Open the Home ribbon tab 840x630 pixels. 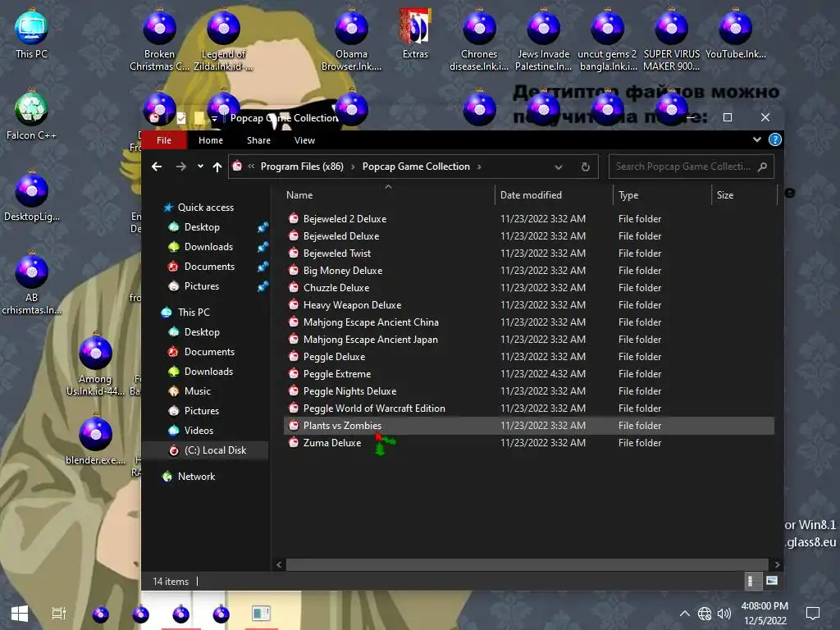pyautogui.click(x=211, y=139)
